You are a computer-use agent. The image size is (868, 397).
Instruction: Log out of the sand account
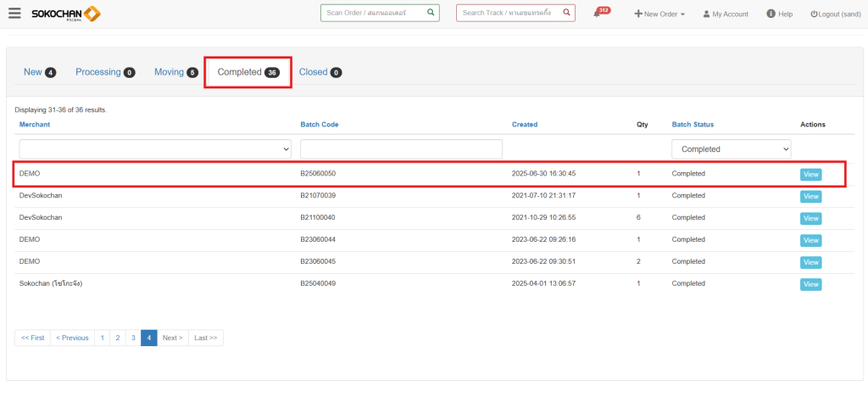tap(835, 14)
